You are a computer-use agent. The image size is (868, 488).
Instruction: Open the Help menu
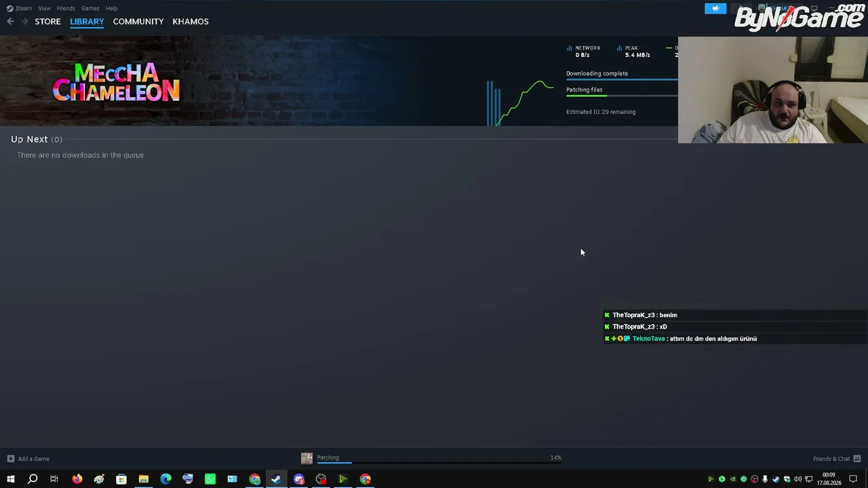(x=111, y=8)
